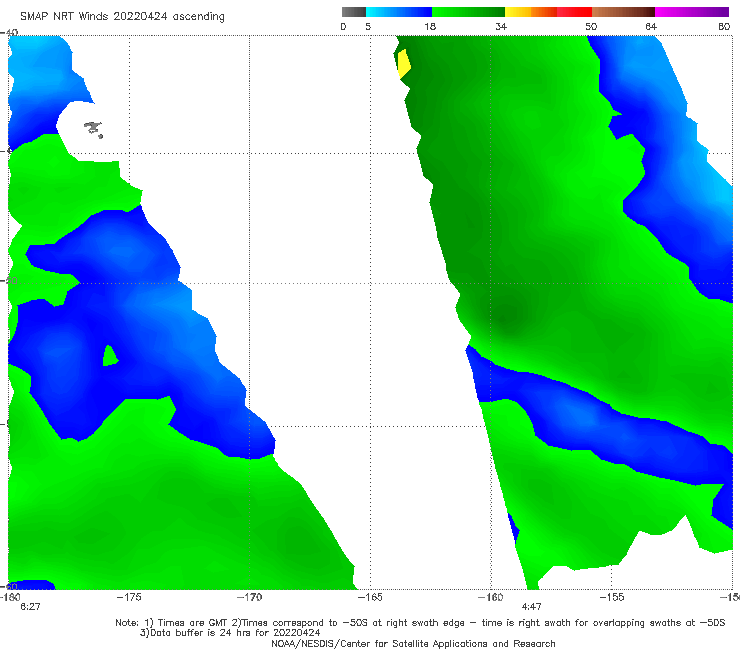Click the color bar label 64
This screenshot has height=650, width=740.
pyautogui.click(x=651, y=26)
